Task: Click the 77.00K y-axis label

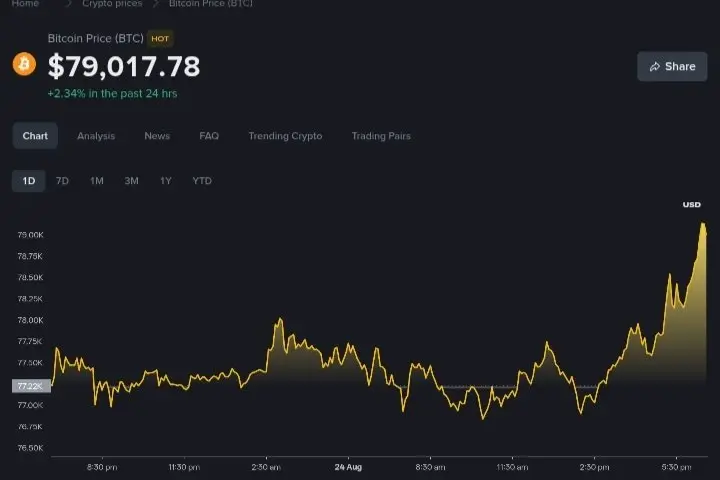Action: [30, 405]
